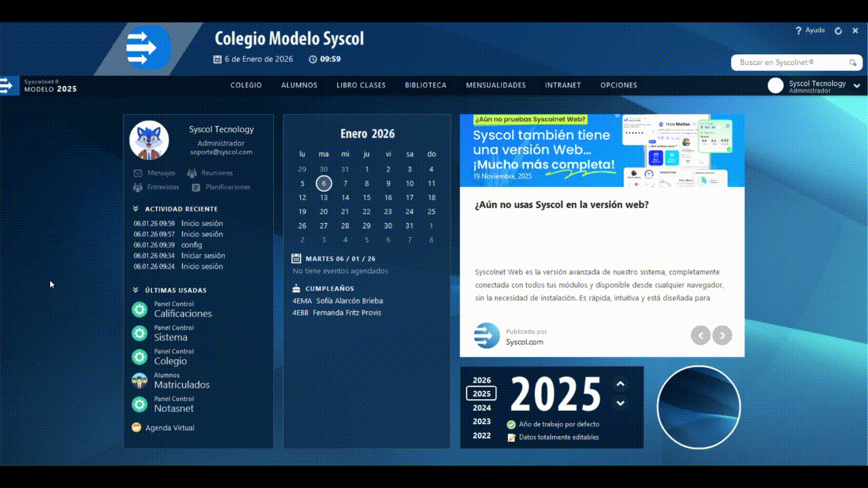Click the Syscol Tecnology user name in menu bar
868x488 pixels.
817,83
